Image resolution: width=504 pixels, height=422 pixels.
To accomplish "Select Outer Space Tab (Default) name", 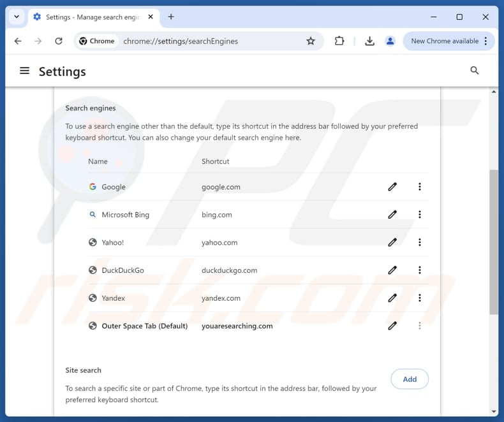I will point(145,326).
